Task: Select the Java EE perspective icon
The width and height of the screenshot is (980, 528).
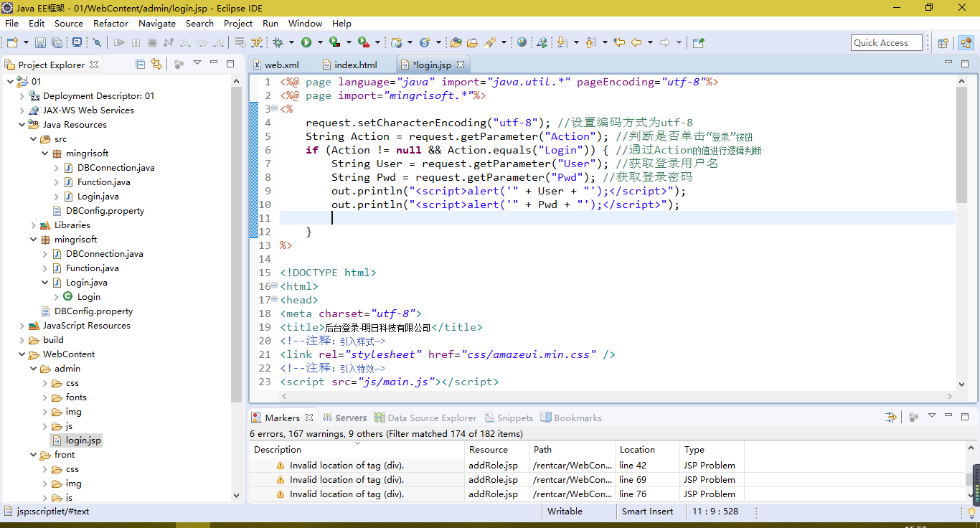Action: [x=966, y=43]
